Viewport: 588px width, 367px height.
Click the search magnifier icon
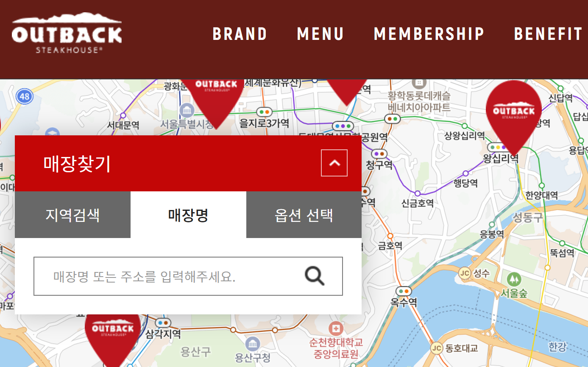click(x=315, y=276)
